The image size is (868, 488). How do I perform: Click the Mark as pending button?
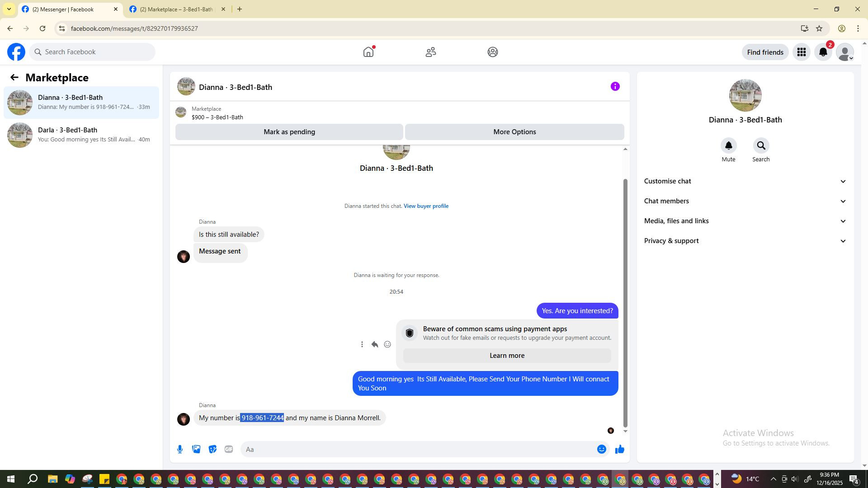coord(289,132)
